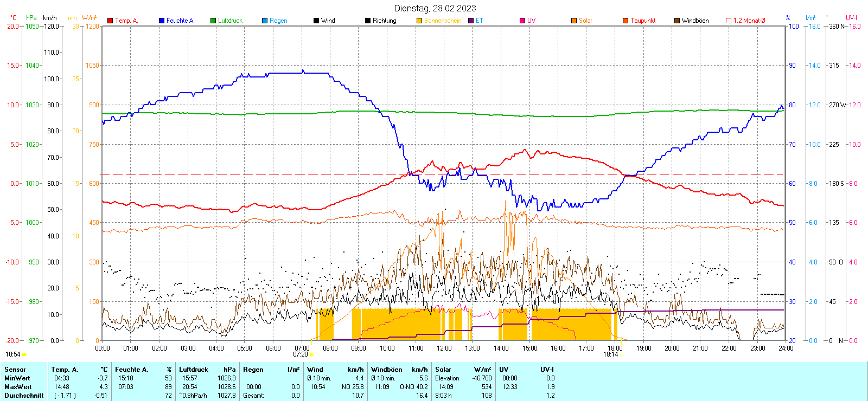868x401 pixels.
Task: Click the Luftdruck column header in table
Action: click(x=194, y=370)
